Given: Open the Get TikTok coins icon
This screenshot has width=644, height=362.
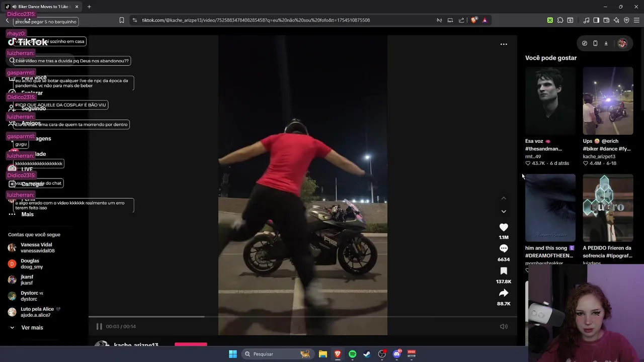Looking at the screenshot, I should [x=584, y=43].
